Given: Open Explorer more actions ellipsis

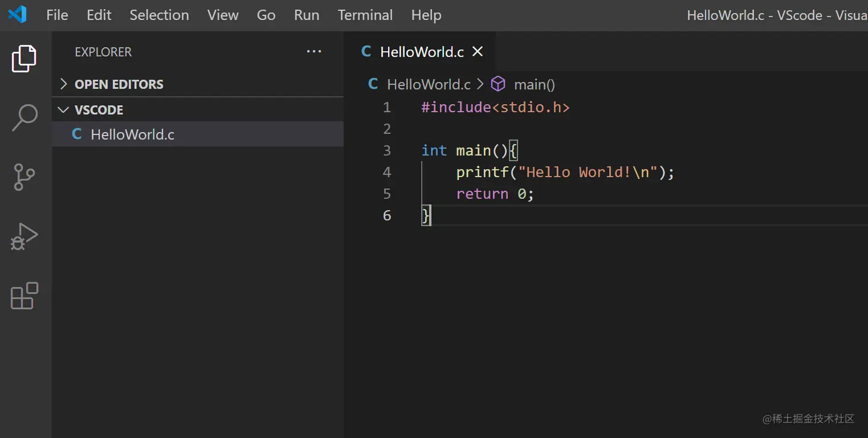Looking at the screenshot, I should 314,52.
